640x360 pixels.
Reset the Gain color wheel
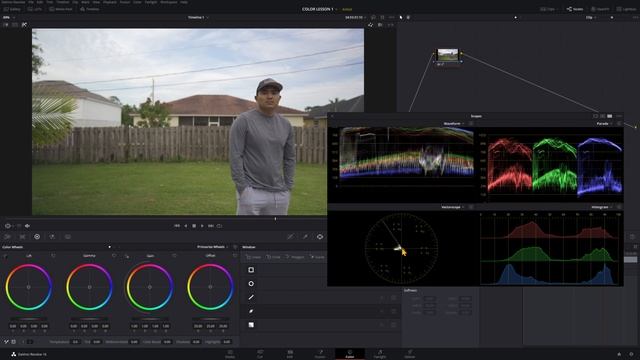coord(174,256)
